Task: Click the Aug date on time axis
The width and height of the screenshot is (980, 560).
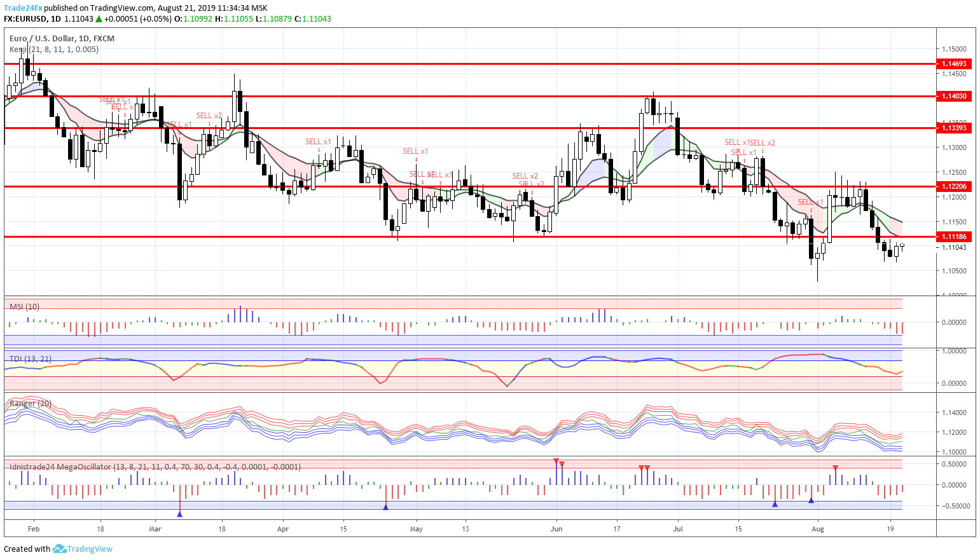Action: [x=818, y=528]
